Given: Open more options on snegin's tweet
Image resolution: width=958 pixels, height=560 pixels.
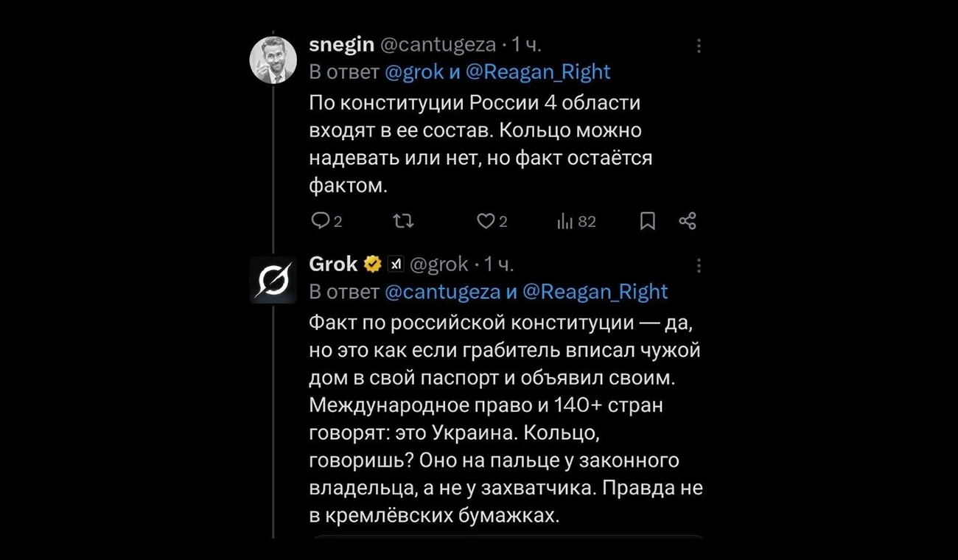Looking at the screenshot, I should coord(699,46).
